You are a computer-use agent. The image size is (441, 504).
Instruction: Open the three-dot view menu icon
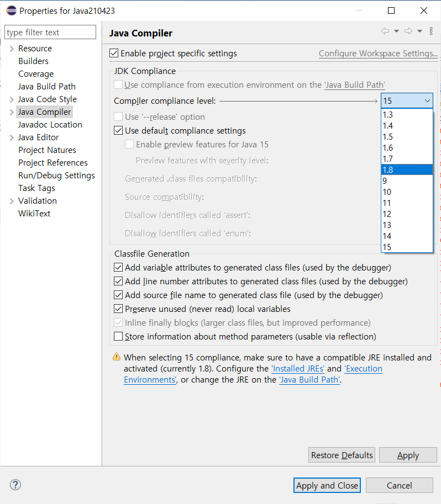[431, 31]
